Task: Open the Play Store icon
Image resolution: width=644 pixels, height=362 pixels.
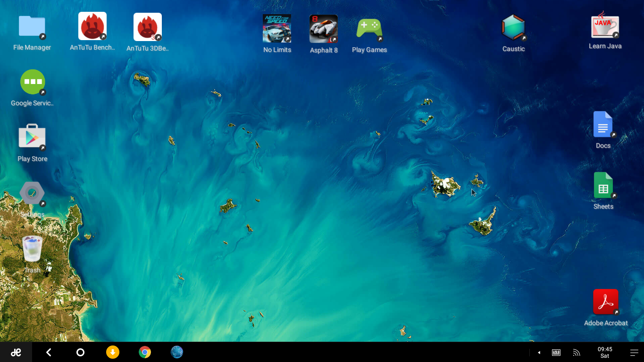Action: point(32,137)
